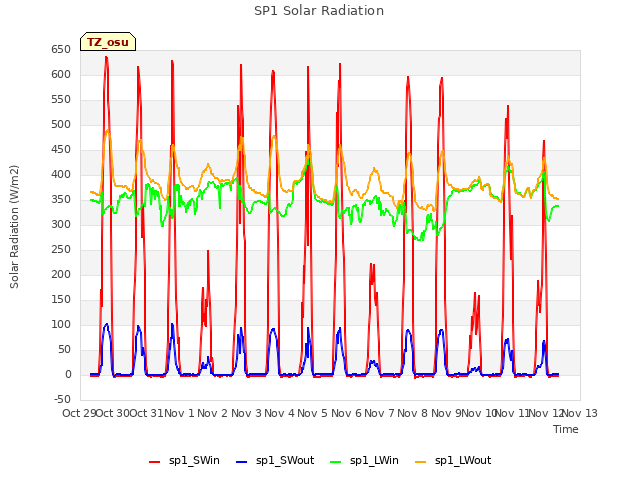Click the Oct 30 x-axis date label
Viewport: 640px width, 480px height.
tap(113, 413)
